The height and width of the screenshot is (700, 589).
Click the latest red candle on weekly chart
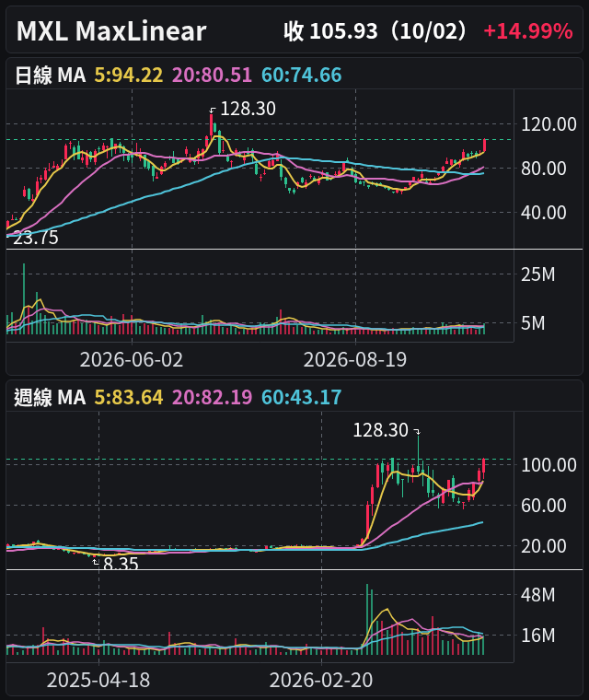coord(483,468)
